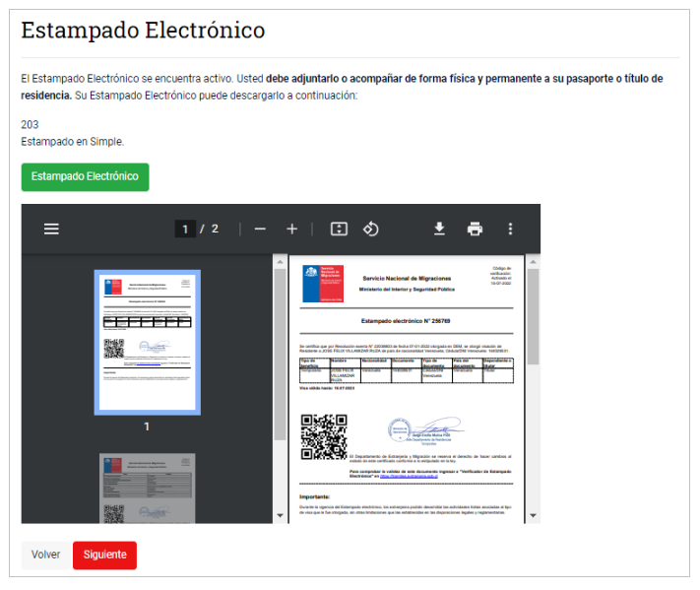Open the verification link in the document
This screenshot has width=700, height=590.
point(409,476)
